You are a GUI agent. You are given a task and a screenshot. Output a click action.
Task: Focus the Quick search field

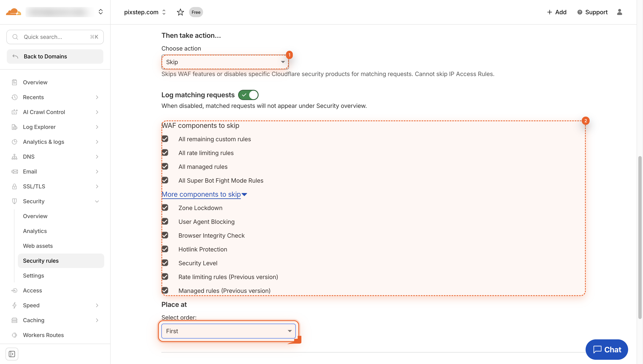(x=50, y=37)
